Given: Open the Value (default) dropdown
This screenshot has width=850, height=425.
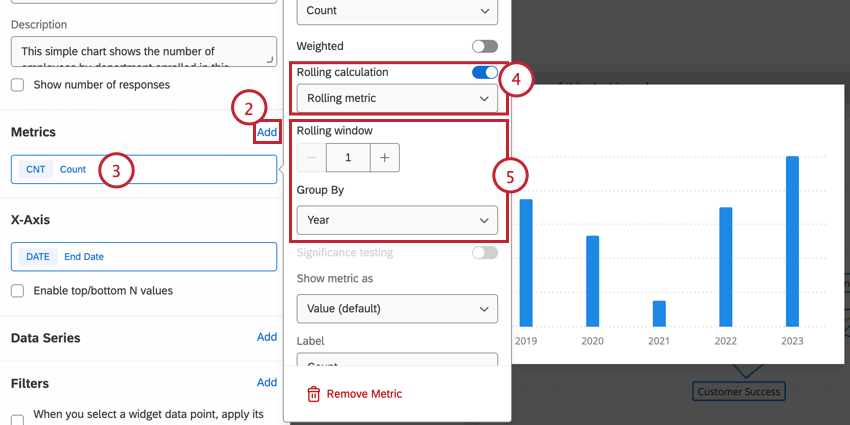Looking at the screenshot, I should (x=397, y=308).
